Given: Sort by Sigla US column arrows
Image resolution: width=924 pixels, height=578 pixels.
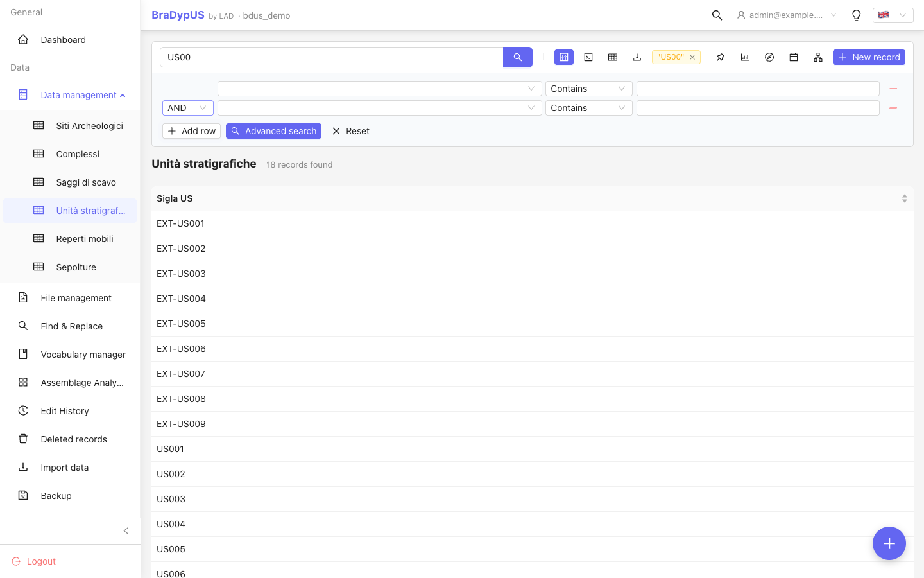Looking at the screenshot, I should click(905, 198).
